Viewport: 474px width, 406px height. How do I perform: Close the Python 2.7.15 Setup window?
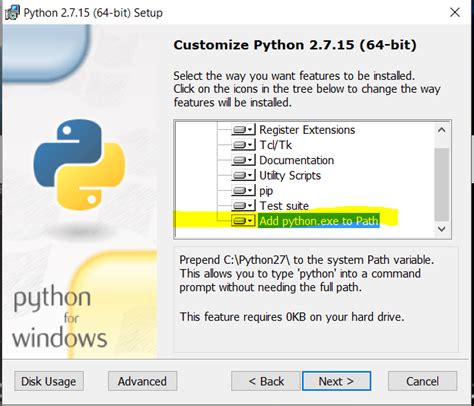tap(455, 13)
